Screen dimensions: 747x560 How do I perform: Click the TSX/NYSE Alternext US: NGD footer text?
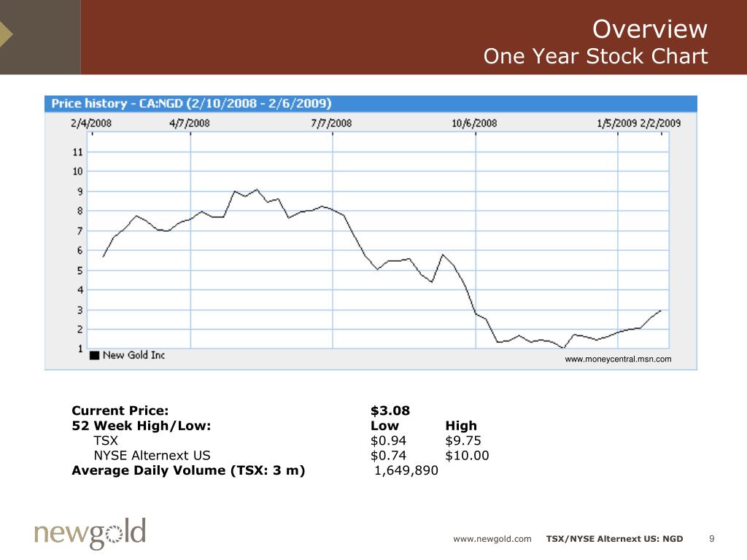[x=614, y=539]
